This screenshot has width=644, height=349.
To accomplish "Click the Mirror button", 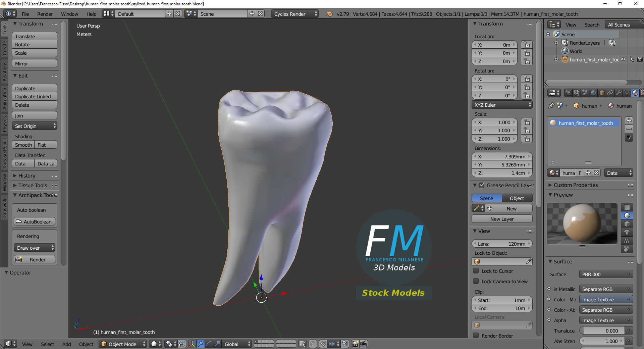I will [35, 63].
